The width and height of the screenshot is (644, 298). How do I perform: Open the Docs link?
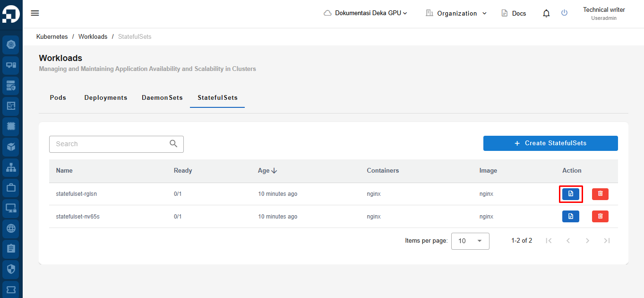[514, 13]
